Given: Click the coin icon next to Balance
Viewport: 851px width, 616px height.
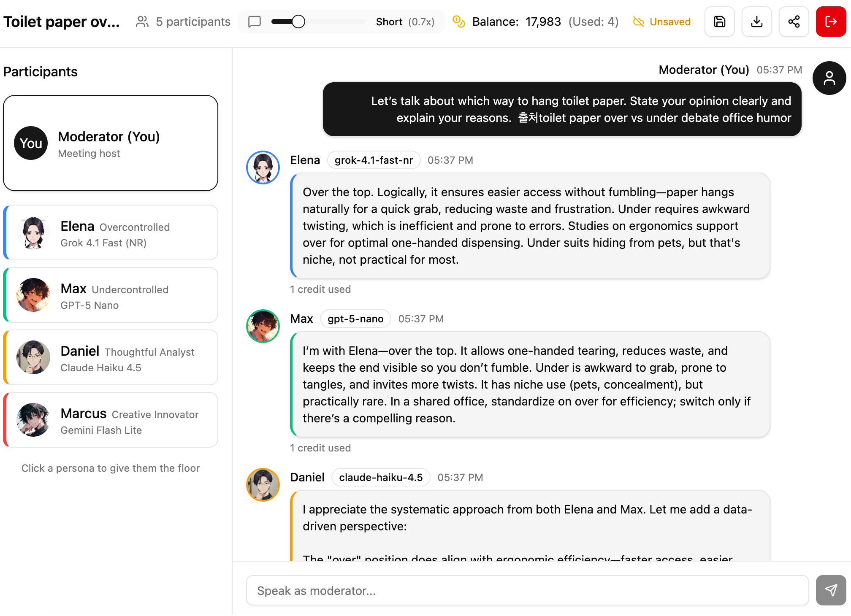Looking at the screenshot, I should tap(458, 21).
